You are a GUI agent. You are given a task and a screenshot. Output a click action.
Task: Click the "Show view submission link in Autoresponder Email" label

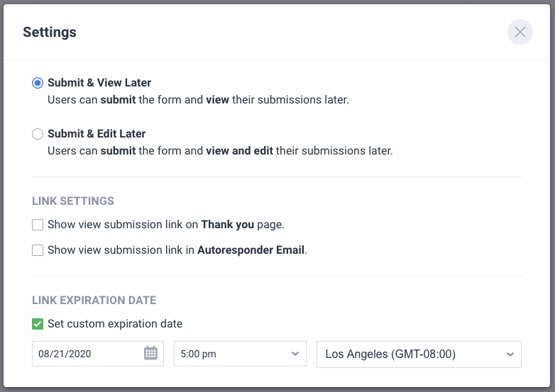pyautogui.click(x=177, y=250)
